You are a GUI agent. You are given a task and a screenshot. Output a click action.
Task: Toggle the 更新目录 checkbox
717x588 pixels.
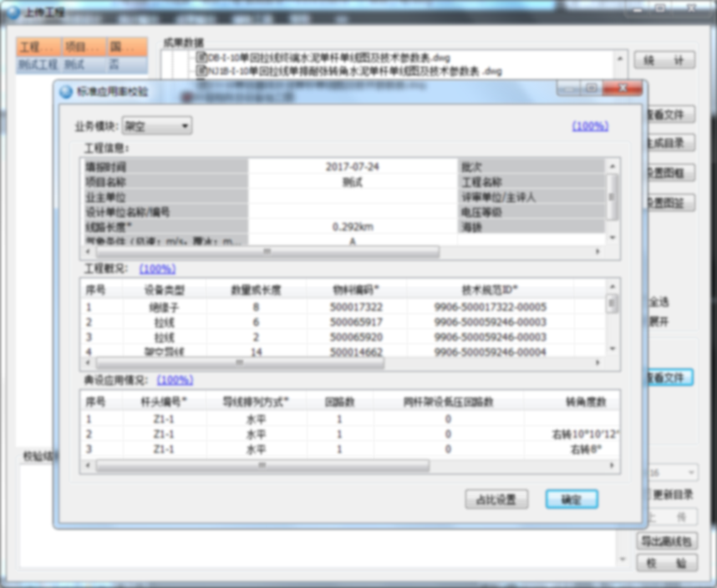645,494
